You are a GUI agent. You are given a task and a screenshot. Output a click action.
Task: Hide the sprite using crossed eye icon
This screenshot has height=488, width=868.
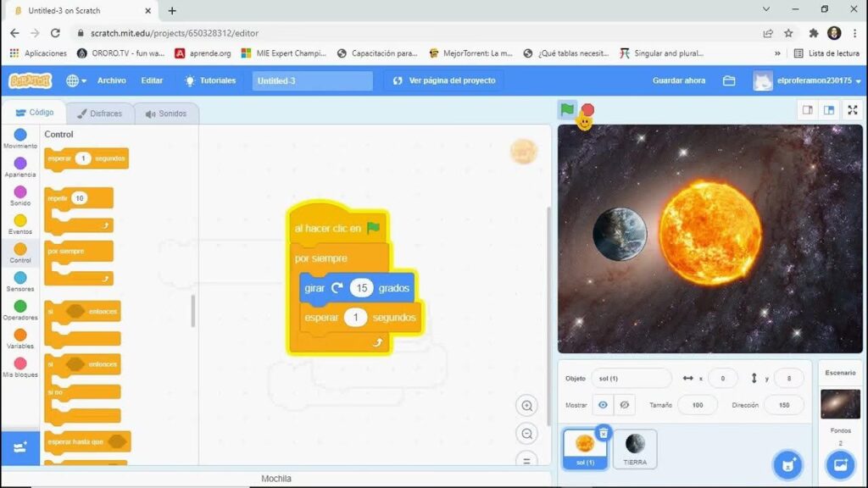625,405
